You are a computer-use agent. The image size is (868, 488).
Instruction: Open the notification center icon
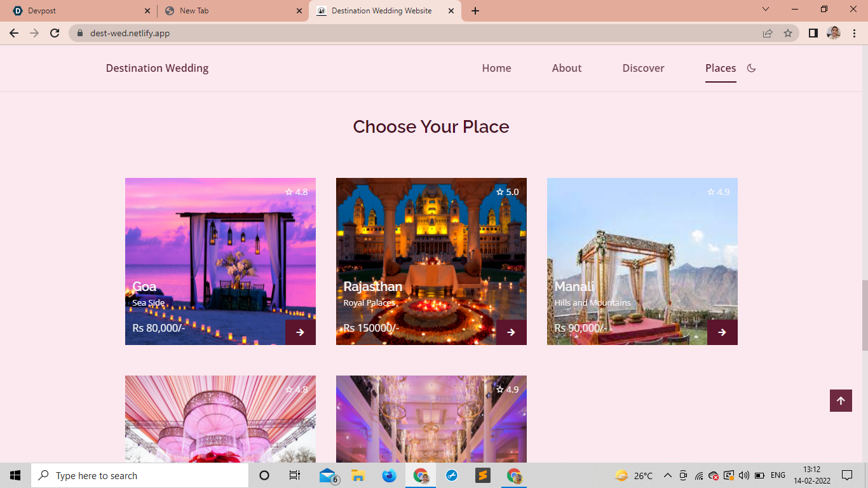847,475
